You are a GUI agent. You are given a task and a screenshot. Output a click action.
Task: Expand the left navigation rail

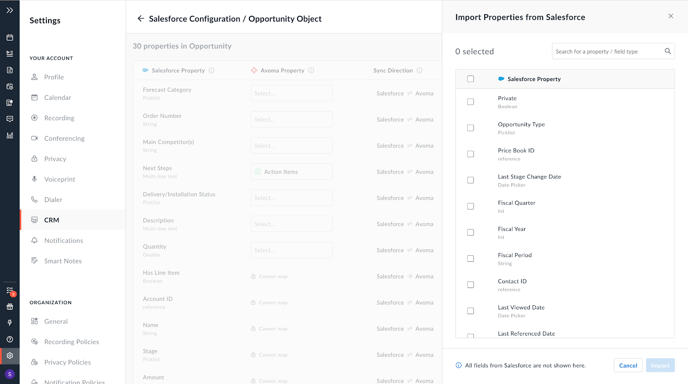pyautogui.click(x=10, y=10)
